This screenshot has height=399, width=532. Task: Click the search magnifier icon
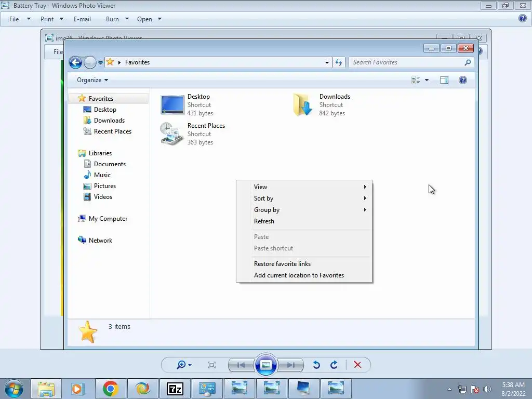(x=468, y=62)
